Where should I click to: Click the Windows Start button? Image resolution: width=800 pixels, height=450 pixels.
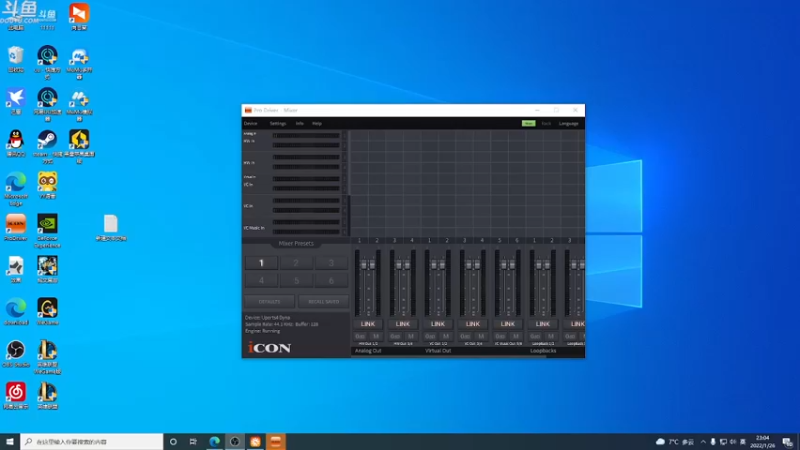10,441
